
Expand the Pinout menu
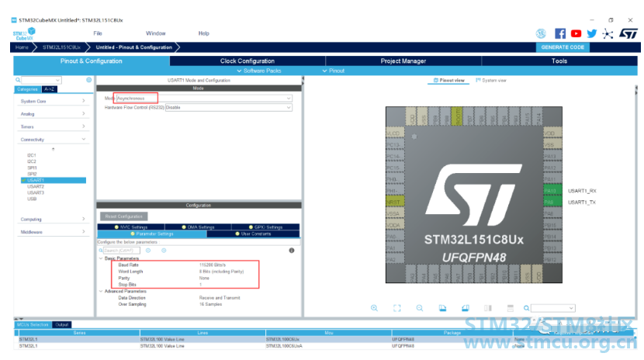pos(333,71)
